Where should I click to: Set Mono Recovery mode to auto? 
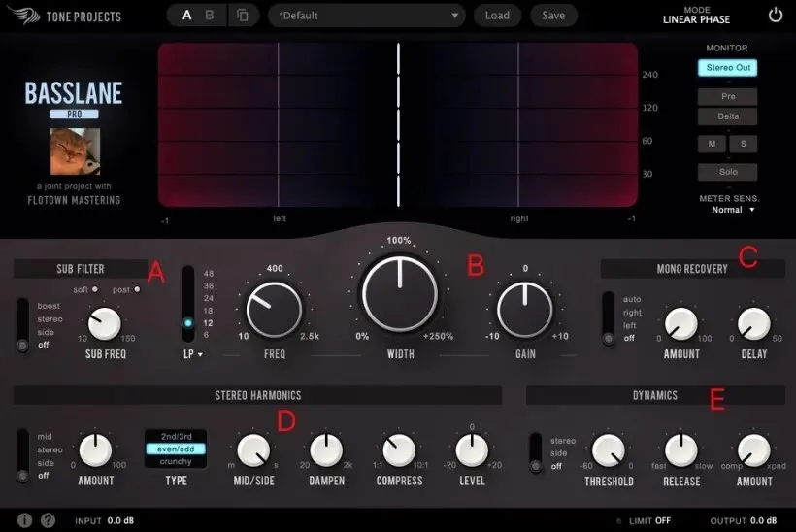pos(632,299)
